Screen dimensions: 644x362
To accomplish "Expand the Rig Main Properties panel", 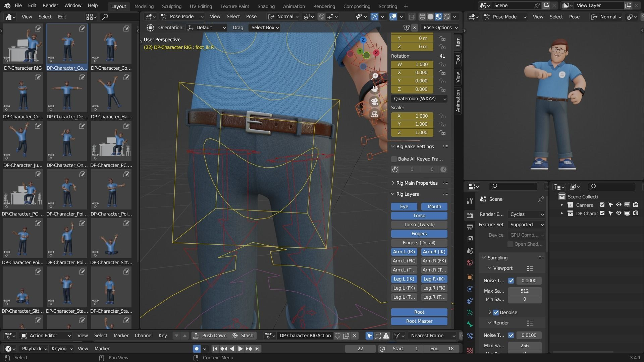I will coord(417,183).
